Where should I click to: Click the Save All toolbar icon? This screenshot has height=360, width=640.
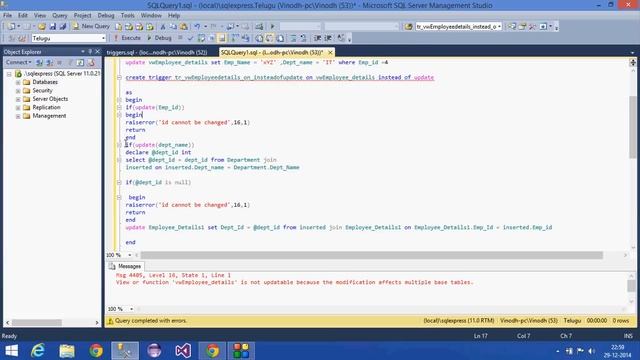pos(62,27)
